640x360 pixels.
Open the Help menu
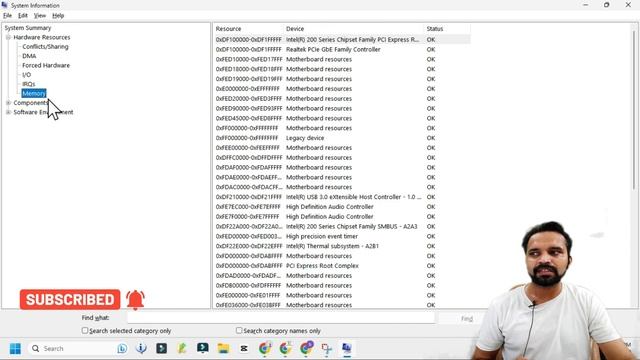[x=58, y=16]
